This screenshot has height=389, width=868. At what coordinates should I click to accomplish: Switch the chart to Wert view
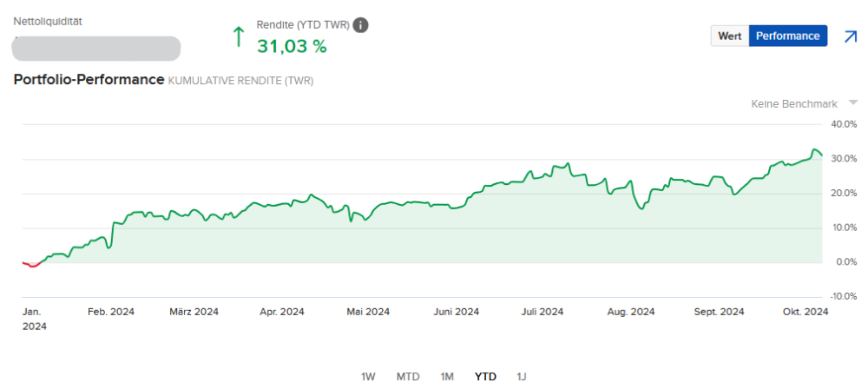(729, 36)
